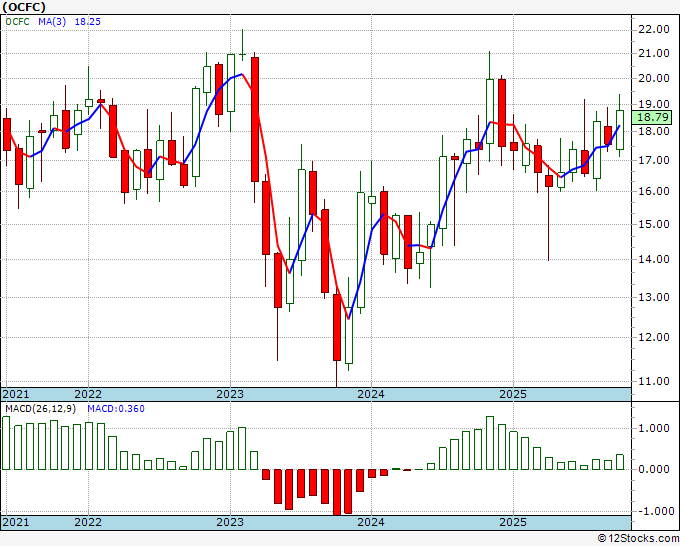Click 2024 on the price chart timeline
The height and width of the screenshot is (546, 680).
click(371, 394)
